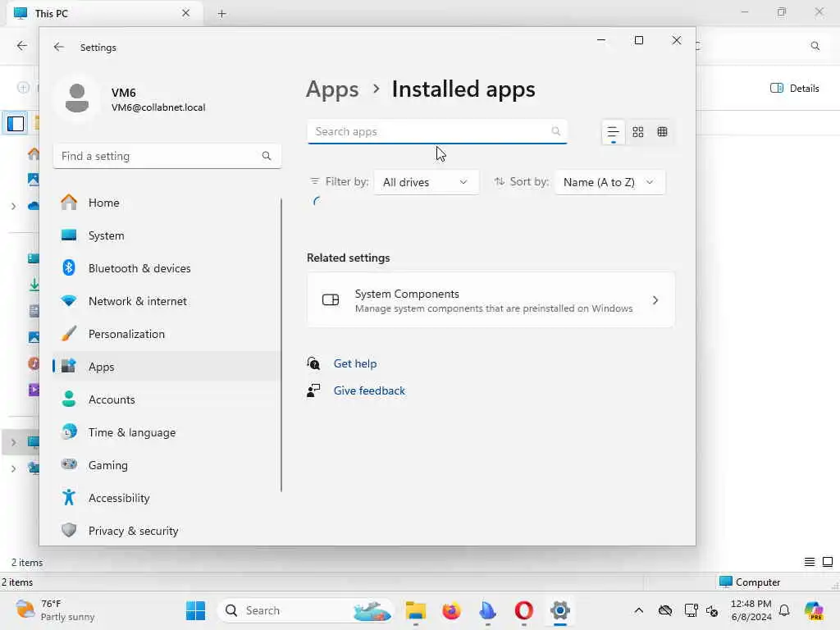This screenshot has height=630, width=840.
Task: Minimize the Settings window
Action: 601,40
